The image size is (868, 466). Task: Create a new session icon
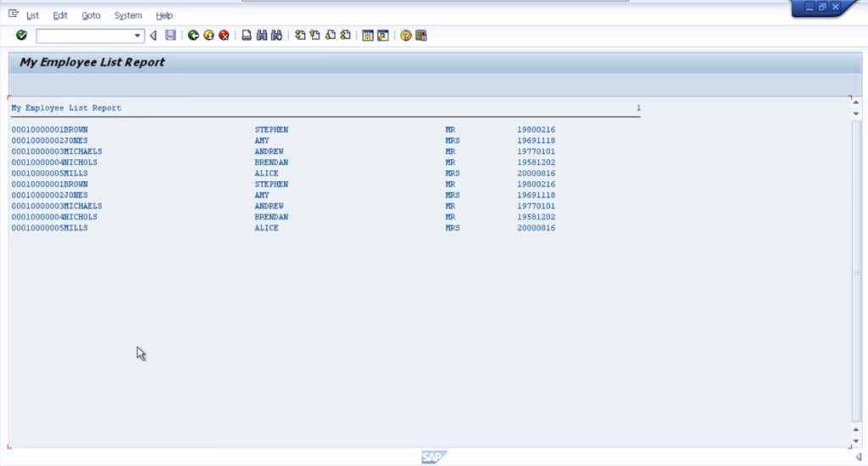[x=368, y=36]
